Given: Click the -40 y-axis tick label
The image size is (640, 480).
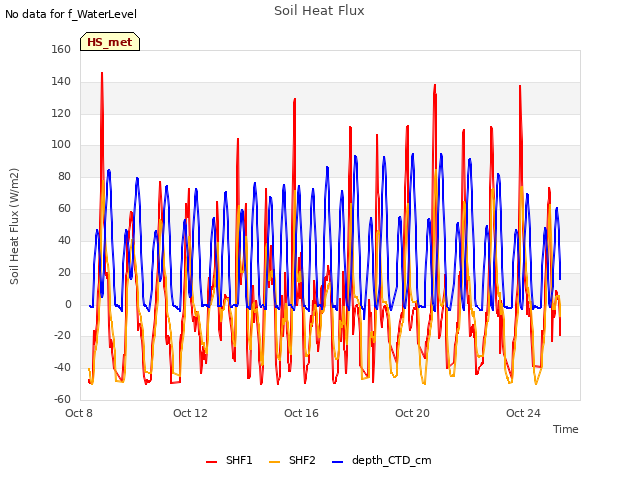Looking at the screenshot, I should coord(63,367).
